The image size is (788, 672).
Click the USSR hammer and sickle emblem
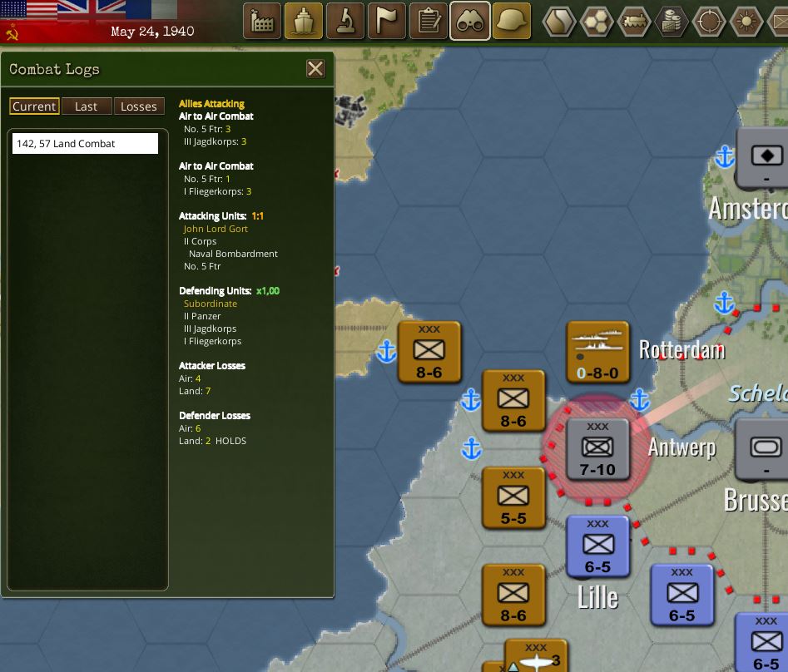coord(12,33)
